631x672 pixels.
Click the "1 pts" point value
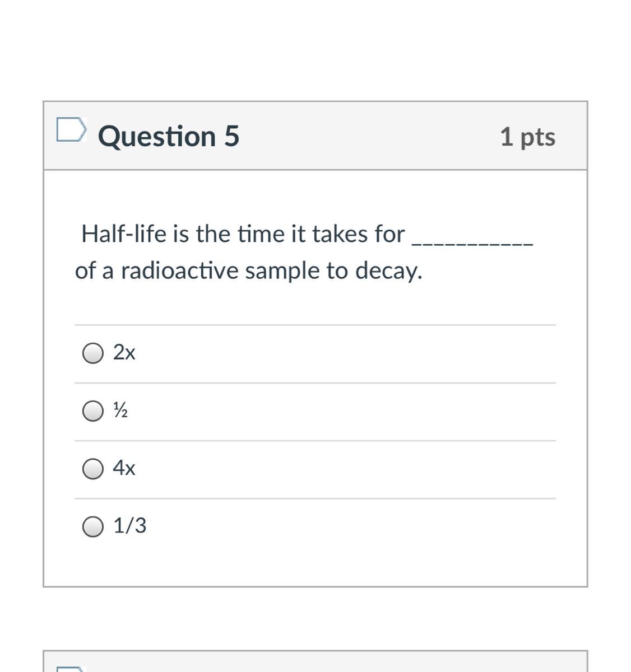tap(527, 137)
